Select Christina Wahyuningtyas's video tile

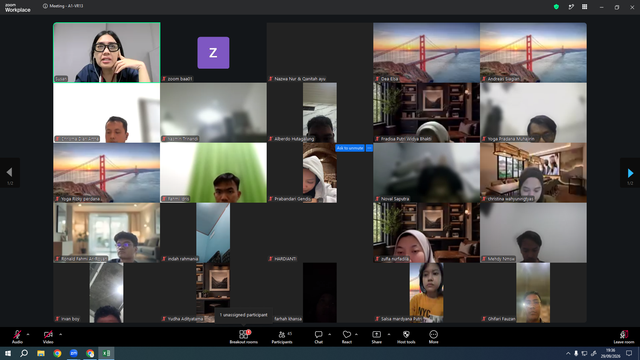(533, 173)
